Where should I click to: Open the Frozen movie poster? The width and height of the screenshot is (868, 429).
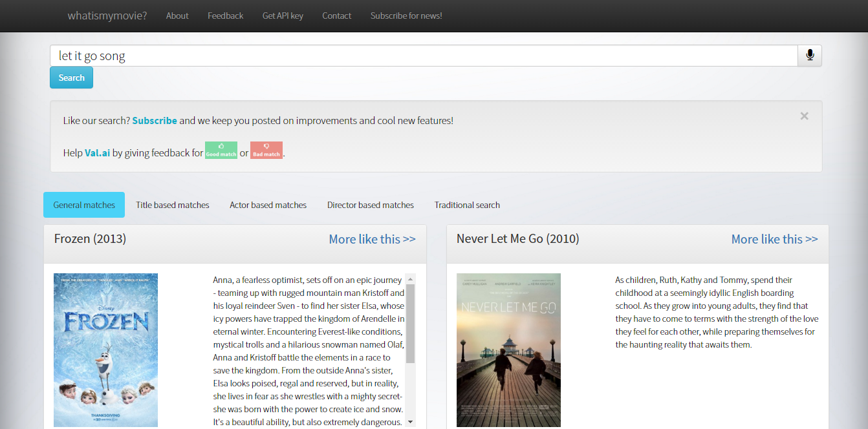[x=105, y=350]
